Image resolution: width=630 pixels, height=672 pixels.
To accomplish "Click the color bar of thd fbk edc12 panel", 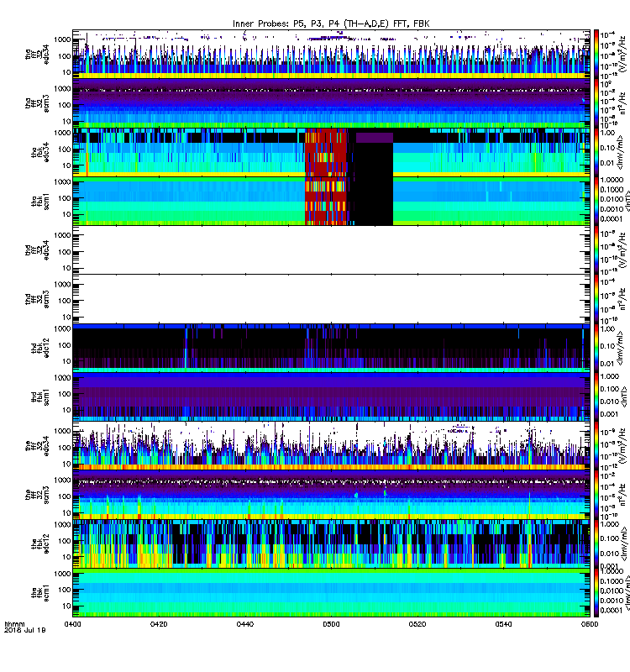I will click(596, 348).
